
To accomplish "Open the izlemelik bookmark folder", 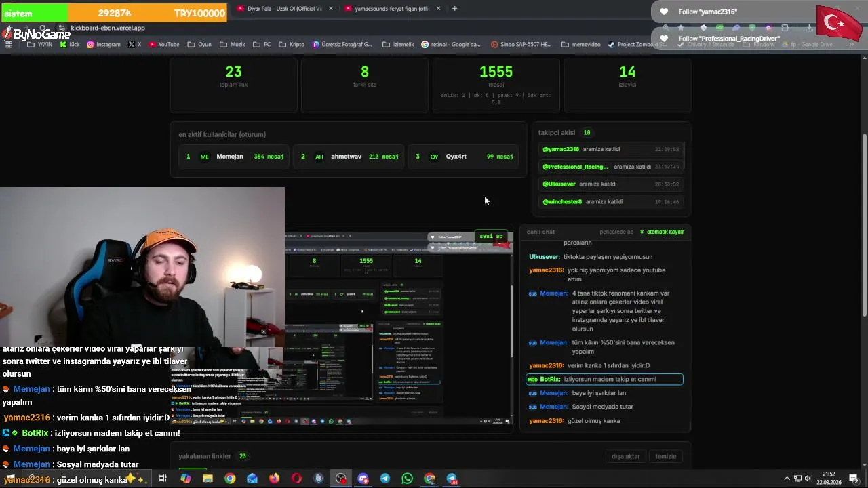I will (x=397, y=45).
